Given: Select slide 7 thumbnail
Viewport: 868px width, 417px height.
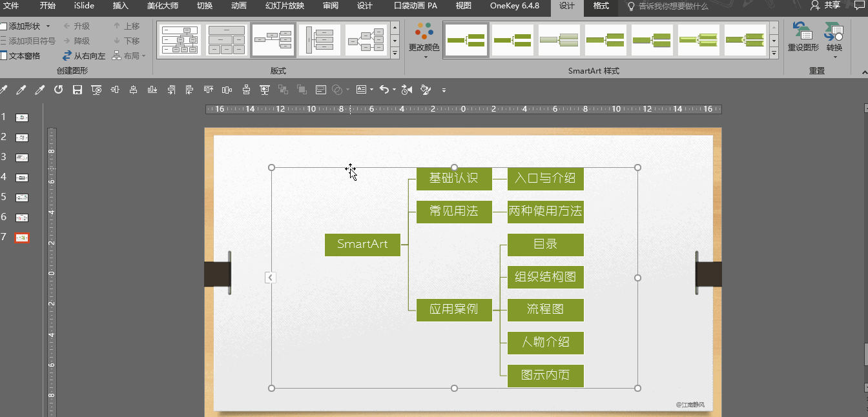Looking at the screenshot, I should (22, 238).
